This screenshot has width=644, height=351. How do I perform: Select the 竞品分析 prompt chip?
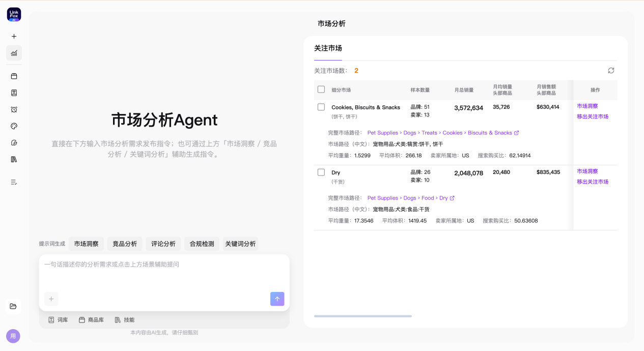click(x=125, y=244)
